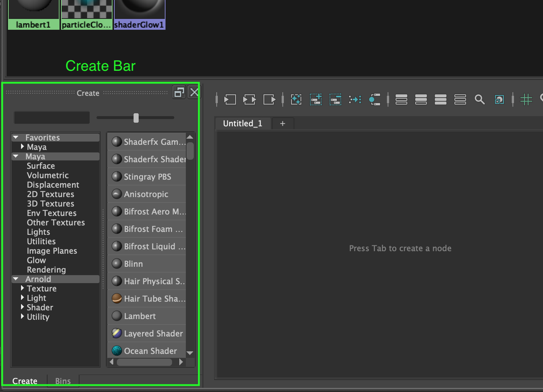This screenshot has height=392, width=543.
Task: Expand the Arnold Texture category
Action: pyautogui.click(x=22, y=288)
